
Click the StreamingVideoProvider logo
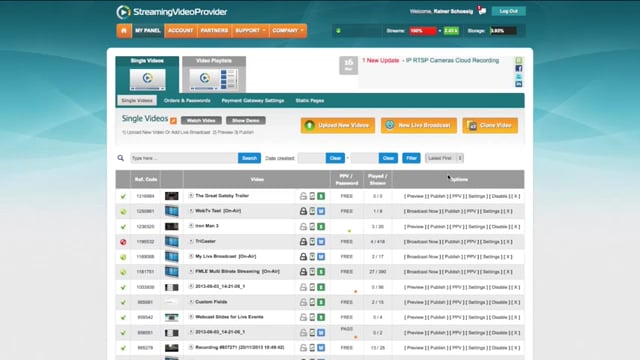click(x=171, y=12)
